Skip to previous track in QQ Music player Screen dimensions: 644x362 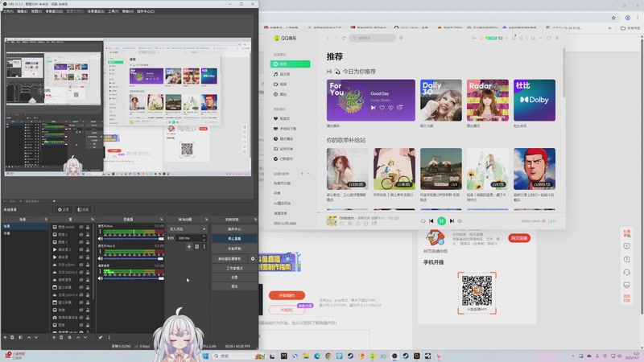[431, 220]
